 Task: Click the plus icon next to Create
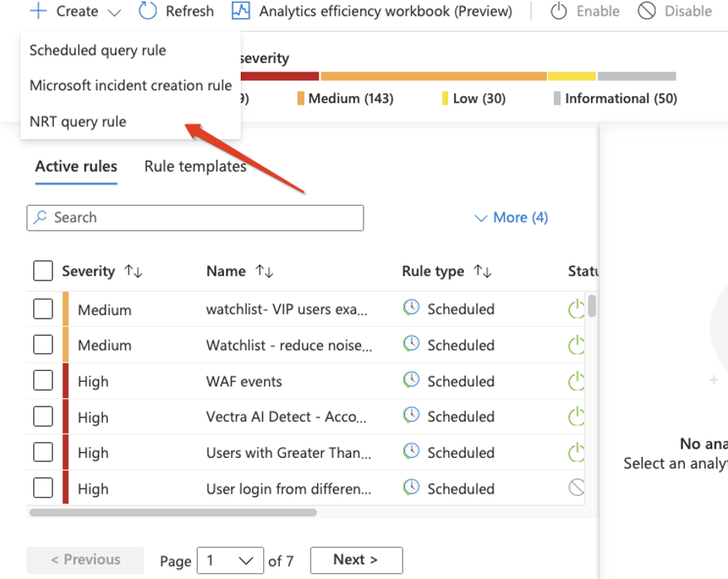click(38, 11)
